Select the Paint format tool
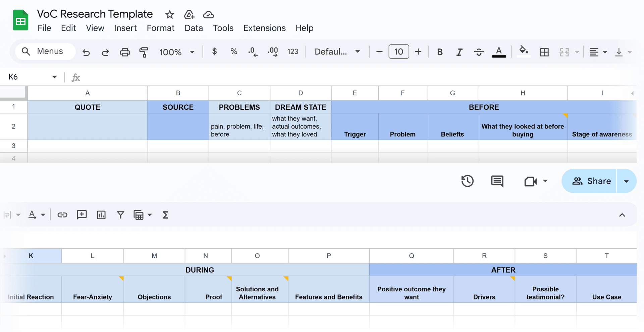This screenshot has height=332, width=644. point(144,52)
